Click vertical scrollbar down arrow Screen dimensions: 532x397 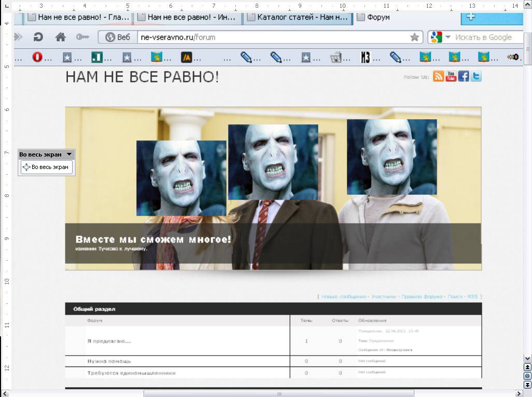(x=527, y=358)
